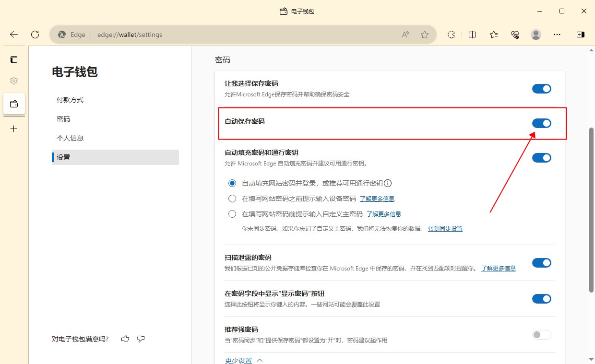Give thumbs up feedback for 电子钱包
Viewport: 595px width, 364px height.
(x=125, y=339)
